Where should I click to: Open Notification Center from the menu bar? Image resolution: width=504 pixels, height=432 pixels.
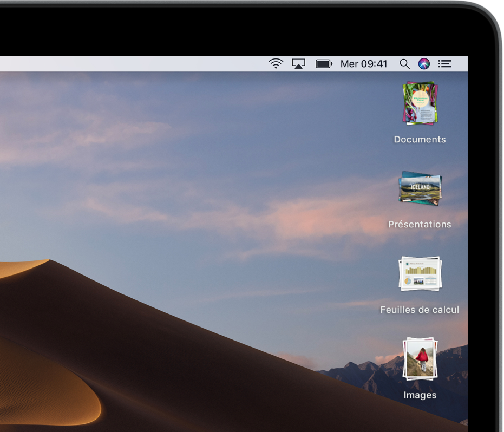click(444, 63)
